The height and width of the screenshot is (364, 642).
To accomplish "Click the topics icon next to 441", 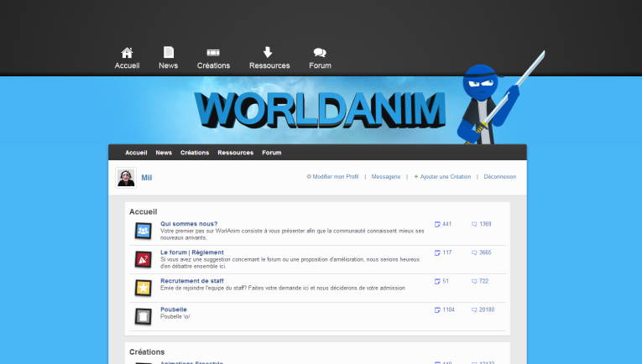I will pyautogui.click(x=437, y=224).
